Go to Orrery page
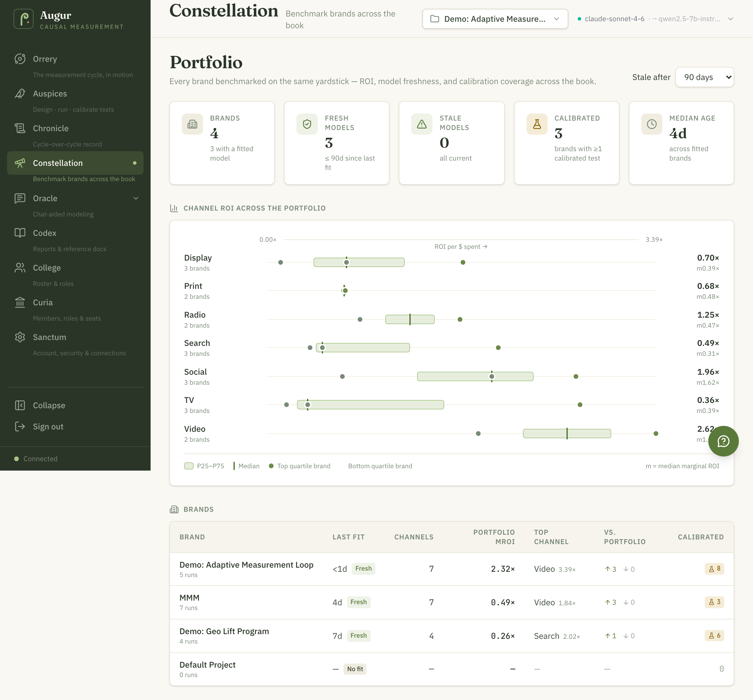This screenshot has height=700, width=753. (75, 59)
